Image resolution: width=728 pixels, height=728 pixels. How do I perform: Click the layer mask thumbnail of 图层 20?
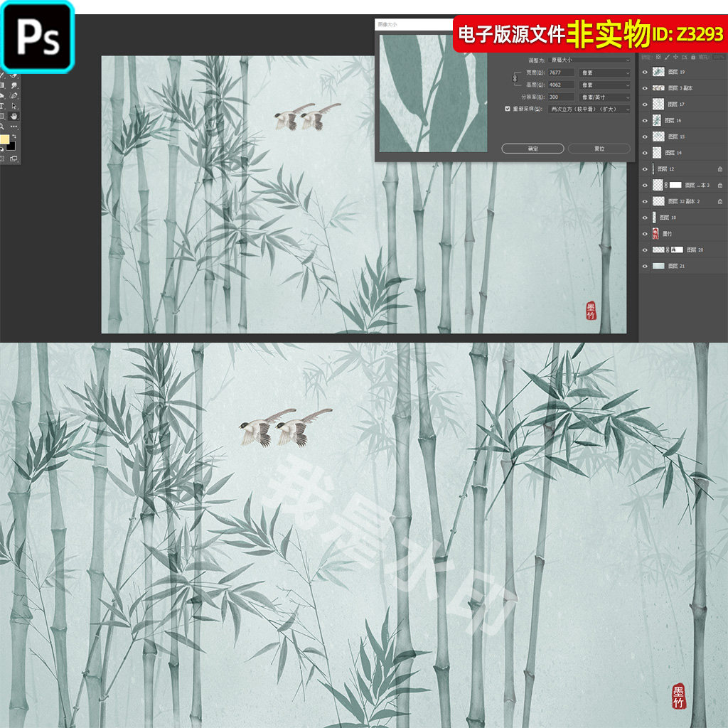678,250
